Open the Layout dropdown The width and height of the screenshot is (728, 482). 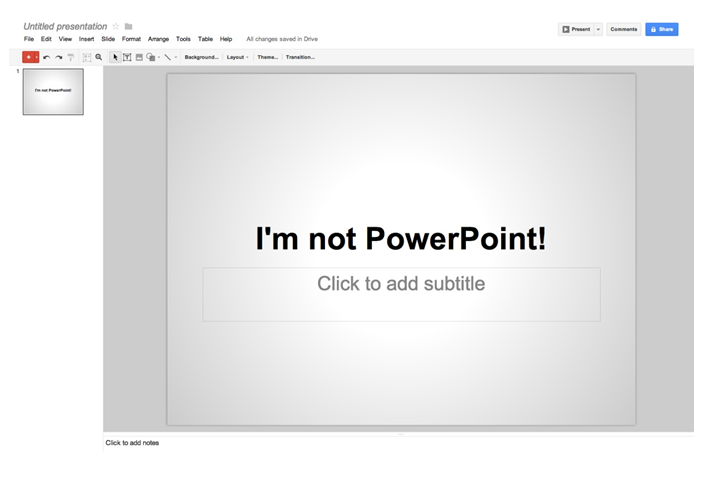click(237, 57)
